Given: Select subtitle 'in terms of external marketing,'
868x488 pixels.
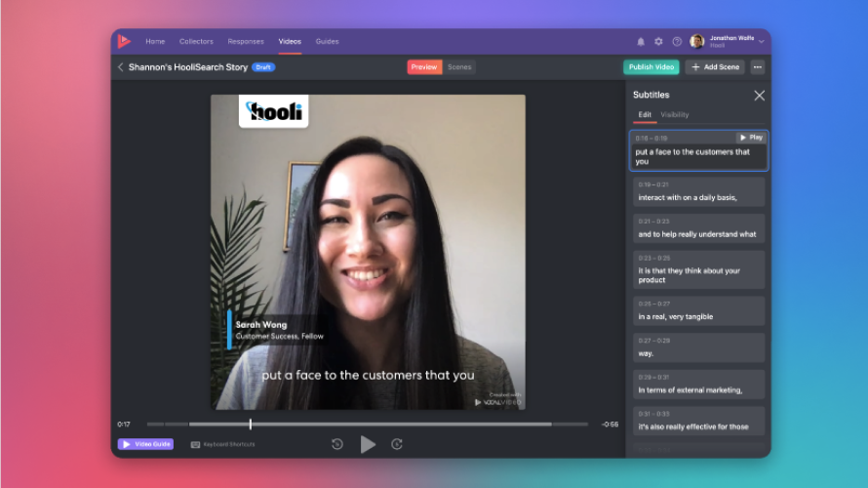Looking at the screenshot, I should coord(698,385).
